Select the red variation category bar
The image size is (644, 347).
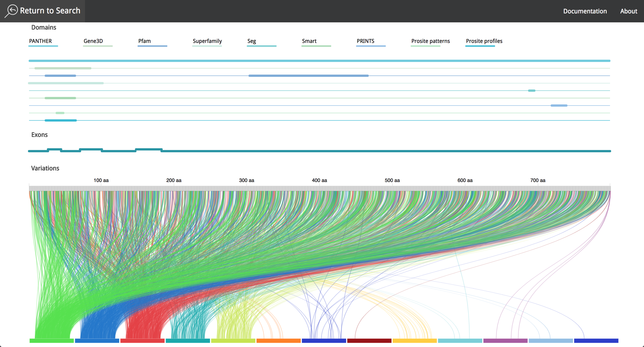point(142,341)
